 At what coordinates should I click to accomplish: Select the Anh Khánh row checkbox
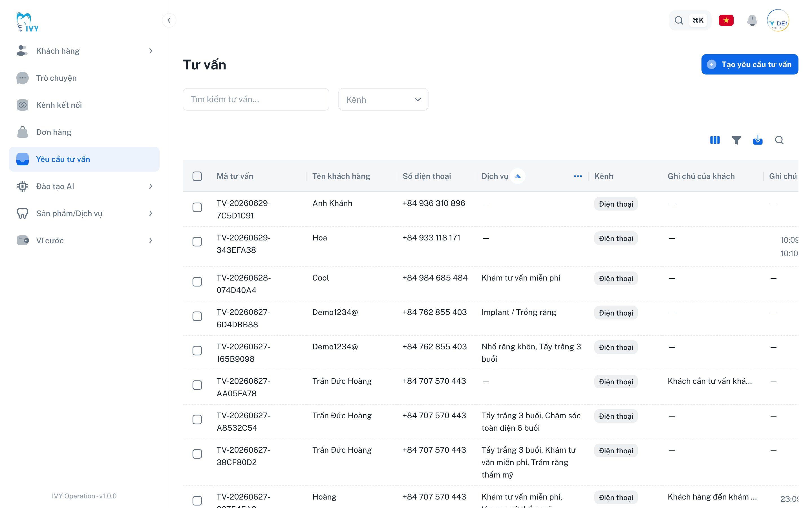pos(197,207)
